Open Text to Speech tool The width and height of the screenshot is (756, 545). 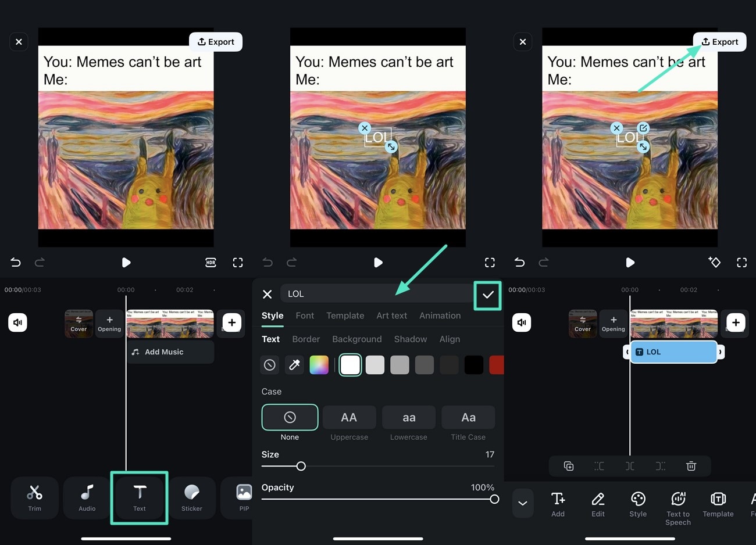[x=678, y=508]
